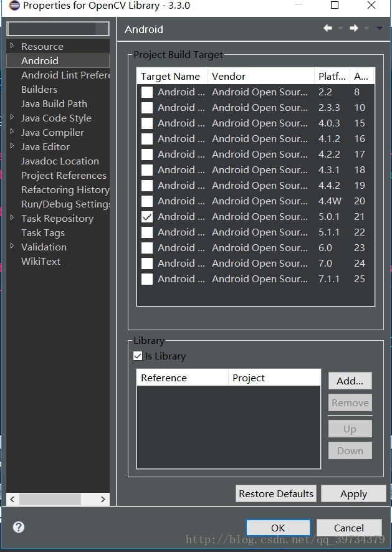Click the Platf... column header
Viewport: 392px width, 552px height.
[332, 77]
